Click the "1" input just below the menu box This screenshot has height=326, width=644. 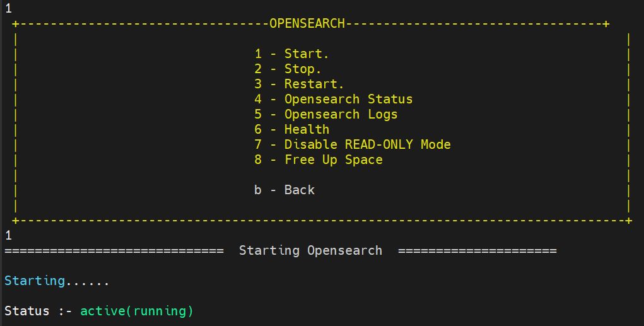click(8, 235)
